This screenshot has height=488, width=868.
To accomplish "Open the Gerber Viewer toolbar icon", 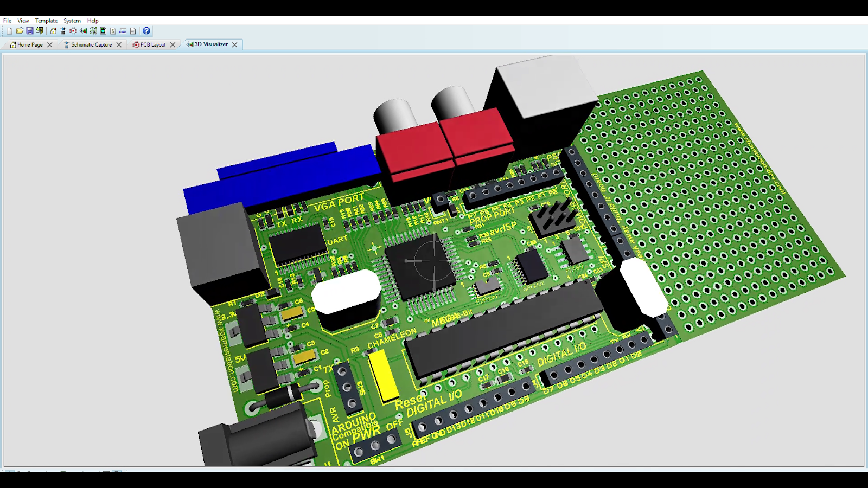I will point(93,31).
